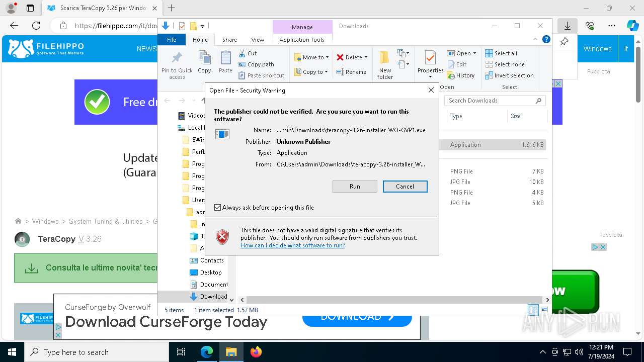The height and width of the screenshot is (362, 644).
Task: Click New folder icon in quick access toolbar
Action: click(x=193, y=26)
